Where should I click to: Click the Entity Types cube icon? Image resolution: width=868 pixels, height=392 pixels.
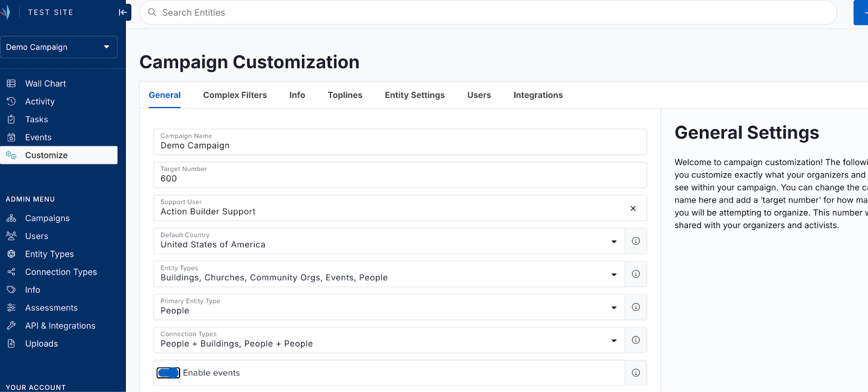(x=11, y=254)
